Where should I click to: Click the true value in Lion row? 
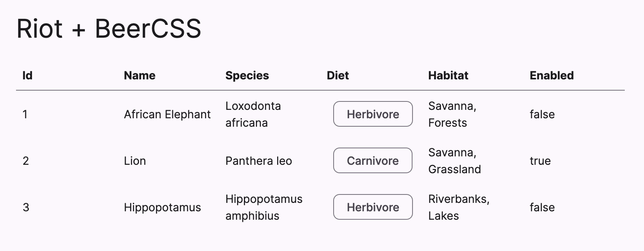[540, 161]
